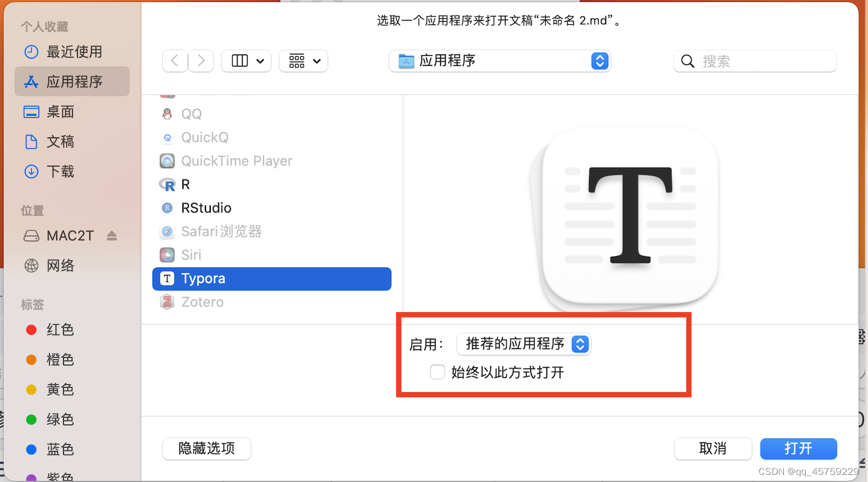
Task: Click the back navigation arrow
Action: tap(175, 60)
